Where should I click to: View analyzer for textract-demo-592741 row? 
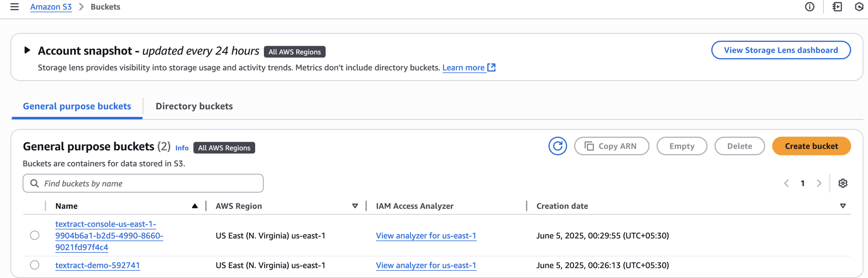(x=426, y=265)
